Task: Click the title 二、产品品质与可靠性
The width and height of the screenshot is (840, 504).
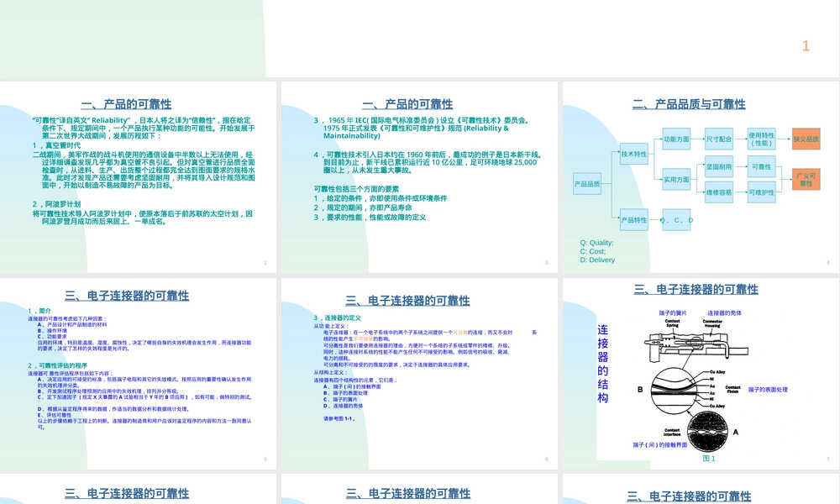Action: click(689, 104)
